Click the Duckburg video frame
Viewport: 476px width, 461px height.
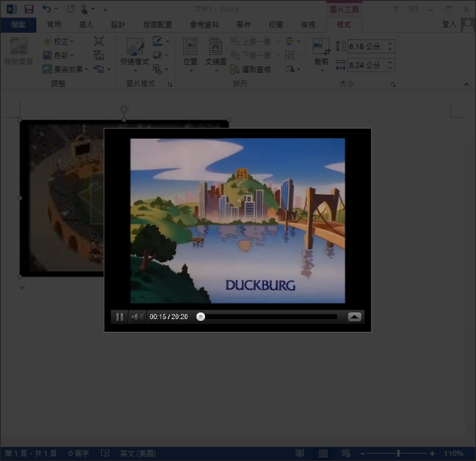(238, 221)
